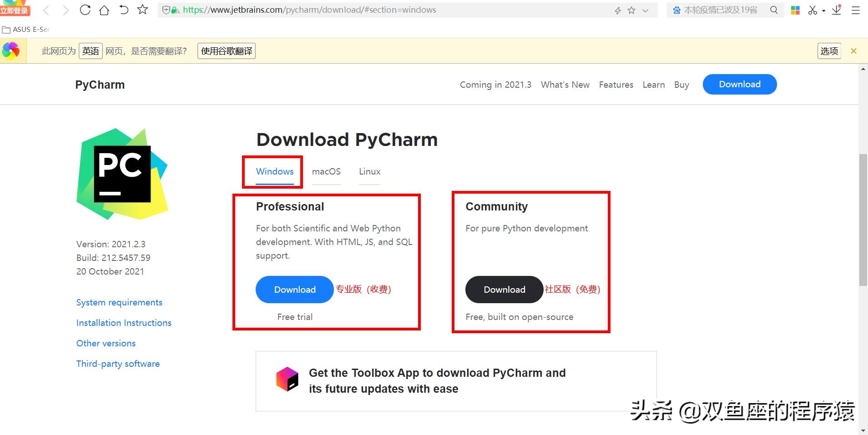Close the translation bar with X
Screen dimensions: 868x435
(854, 51)
